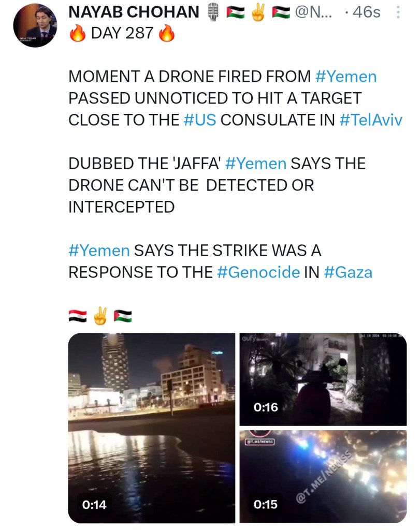Tap the #Gaza hashtag

click(x=348, y=272)
